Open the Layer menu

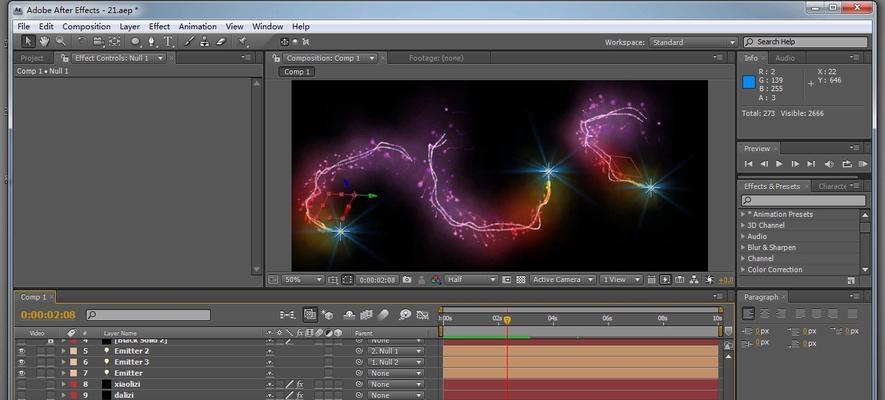[130, 27]
